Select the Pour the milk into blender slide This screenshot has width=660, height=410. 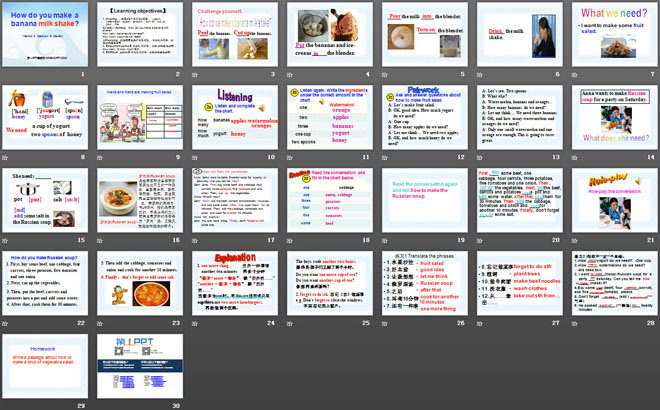pos(422,37)
